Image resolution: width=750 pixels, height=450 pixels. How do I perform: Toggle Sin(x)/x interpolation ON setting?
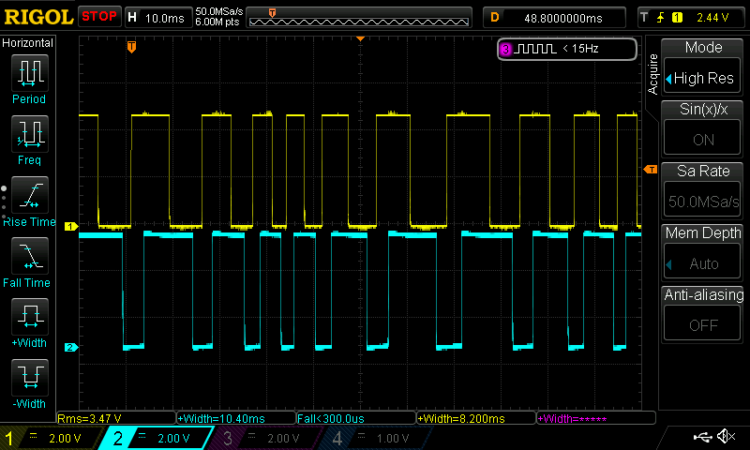[703, 139]
